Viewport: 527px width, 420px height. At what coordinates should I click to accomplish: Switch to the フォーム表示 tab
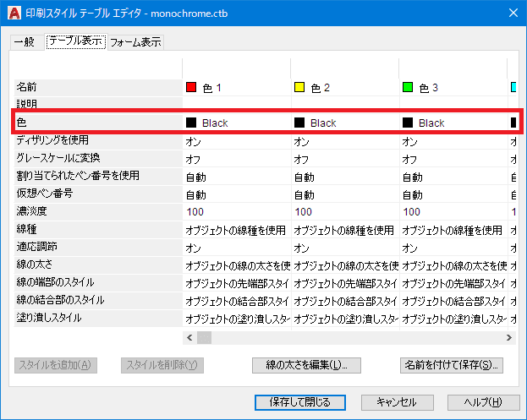(x=135, y=41)
